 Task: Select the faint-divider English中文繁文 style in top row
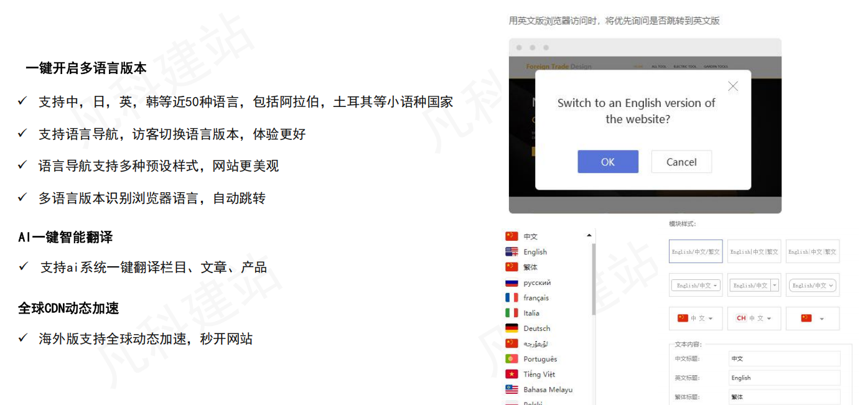coord(813,251)
